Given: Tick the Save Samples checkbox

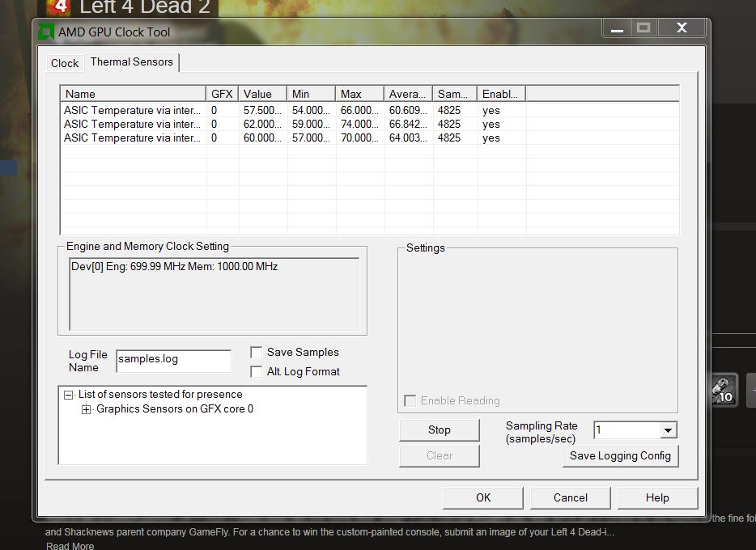Looking at the screenshot, I should click(257, 353).
